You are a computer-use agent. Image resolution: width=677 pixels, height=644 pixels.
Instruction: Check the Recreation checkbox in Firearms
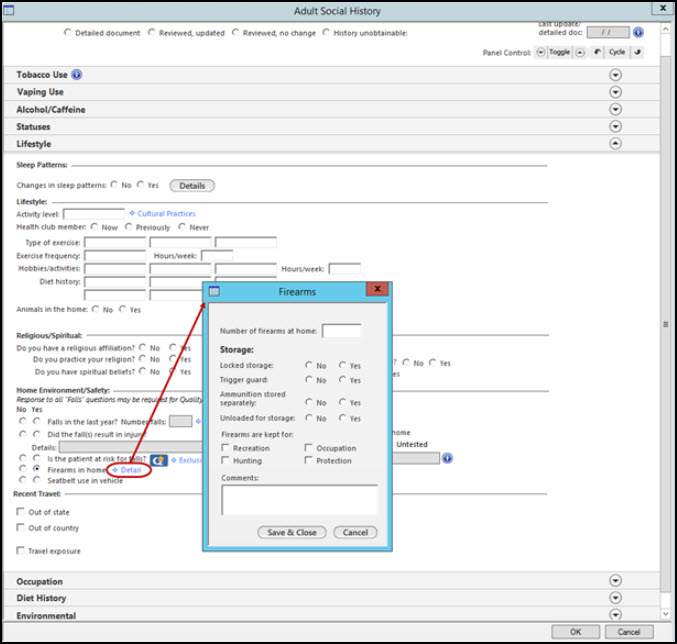pyautogui.click(x=225, y=448)
